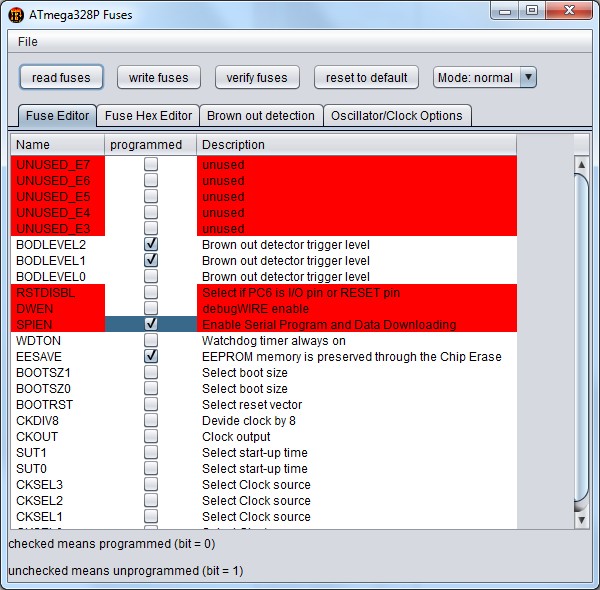Check the CKSEL3 checkbox
This screenshot has height=590, width=600.
tap(151, 484)
